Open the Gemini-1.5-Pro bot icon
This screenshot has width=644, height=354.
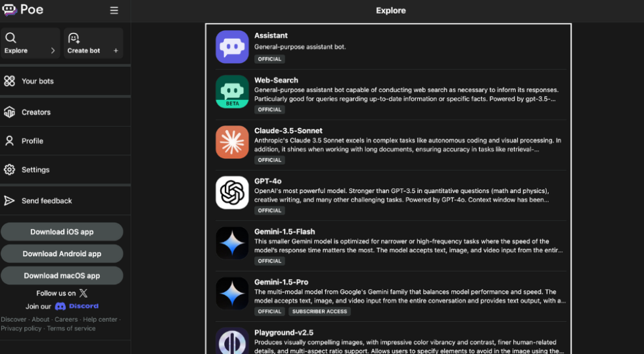coord(232,293)
